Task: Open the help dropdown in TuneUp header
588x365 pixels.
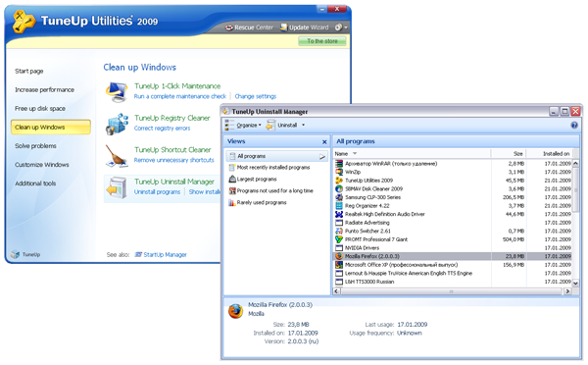Action: click(x=341, y=27)
